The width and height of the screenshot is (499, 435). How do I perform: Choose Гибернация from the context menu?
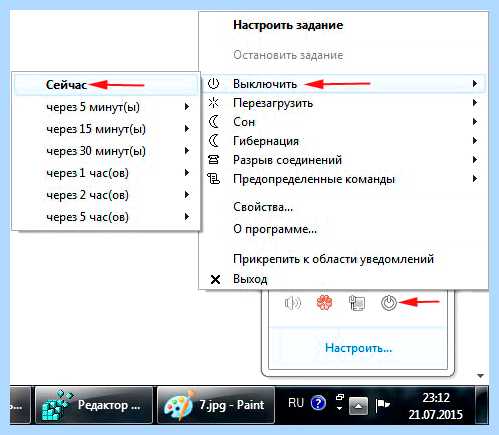(x=343, y=141)
